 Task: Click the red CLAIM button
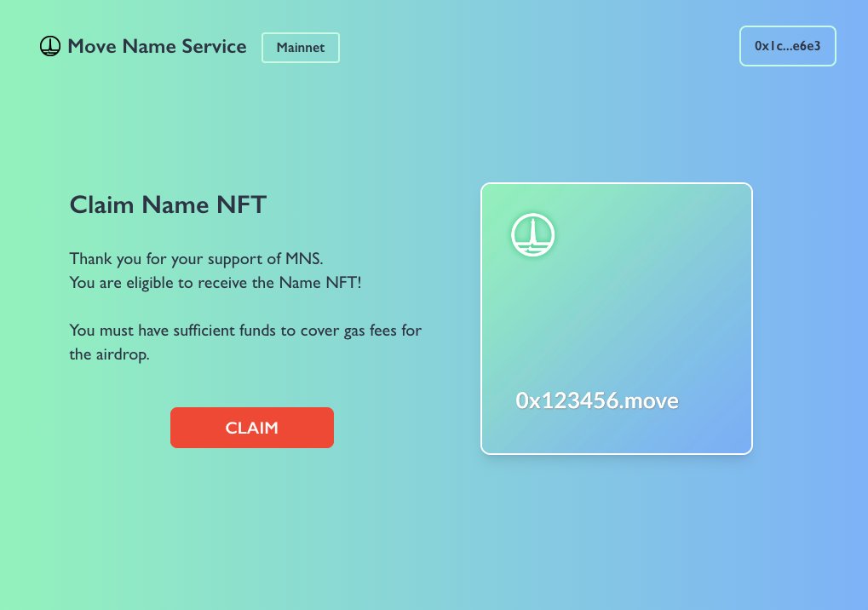tap(252, 428)
